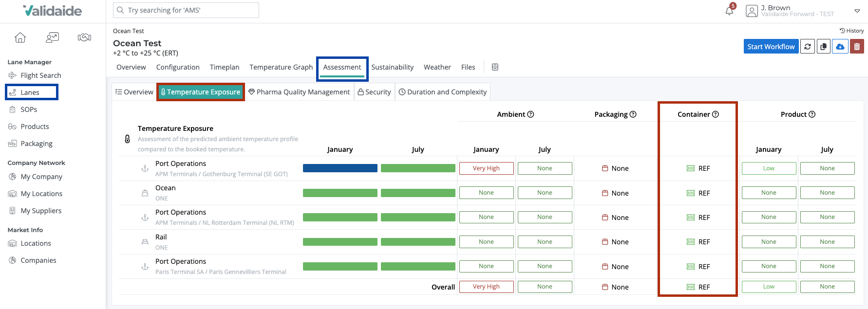Click Low product badge in Gothenburg row

click(769, 168)
